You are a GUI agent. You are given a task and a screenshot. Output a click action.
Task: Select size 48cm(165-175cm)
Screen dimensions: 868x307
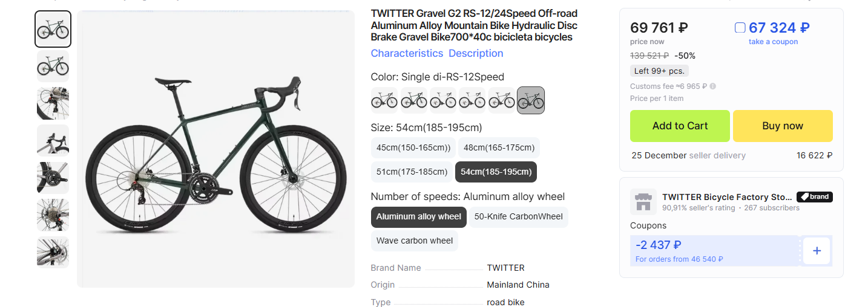[x=499, y=147]
